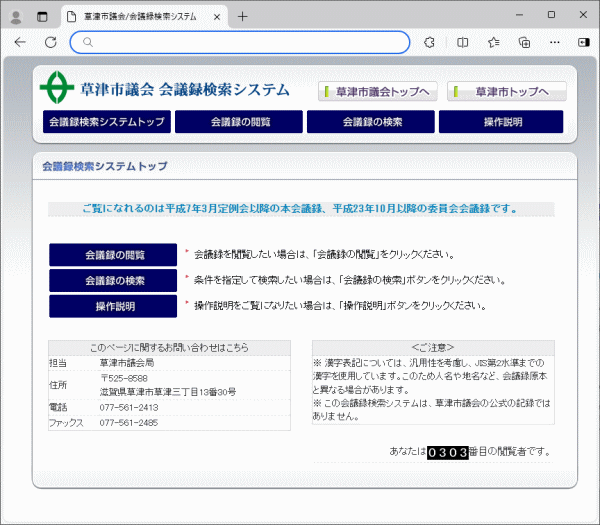Open the tab actions menu icon
The width and height of the screenshot is (600, 525).
[42, 17]
